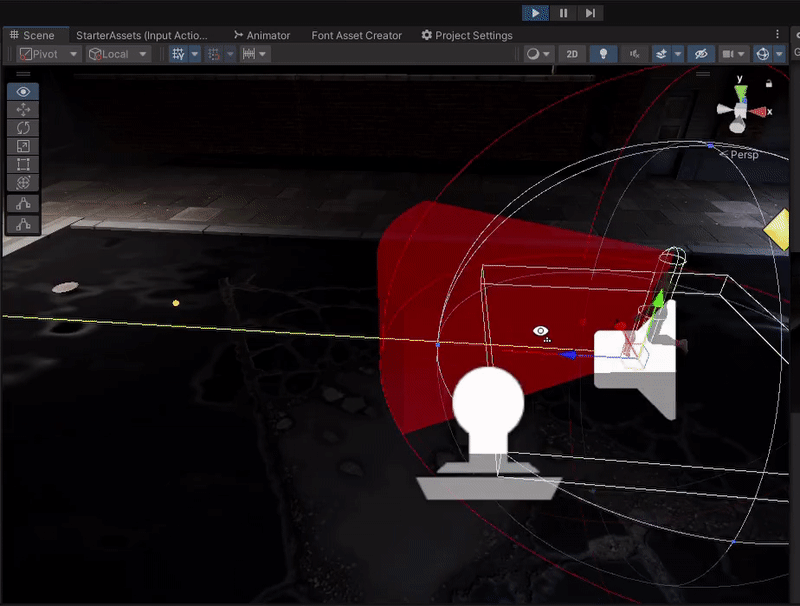Toggle scene audio mute icon

(634, 54)
